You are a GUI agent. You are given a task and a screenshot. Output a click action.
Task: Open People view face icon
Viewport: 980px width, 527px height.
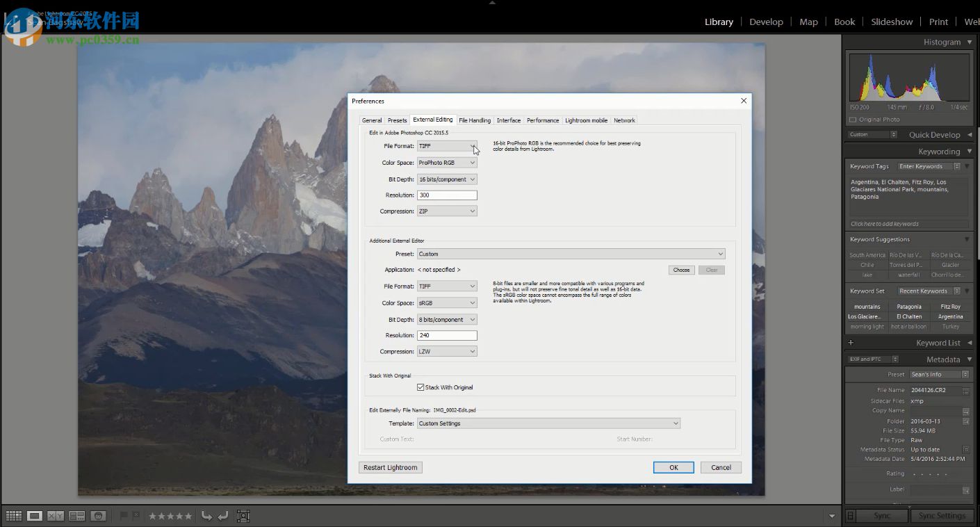coord(99,516)
